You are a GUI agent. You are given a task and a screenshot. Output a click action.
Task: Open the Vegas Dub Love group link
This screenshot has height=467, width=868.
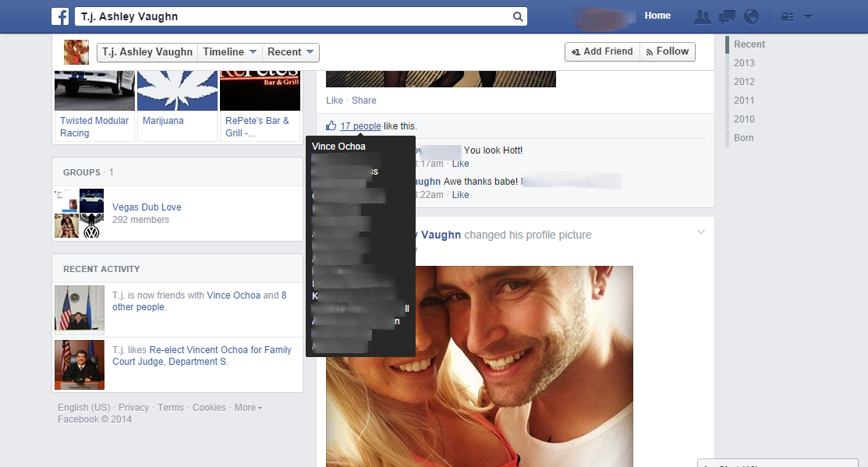(147, 207)
